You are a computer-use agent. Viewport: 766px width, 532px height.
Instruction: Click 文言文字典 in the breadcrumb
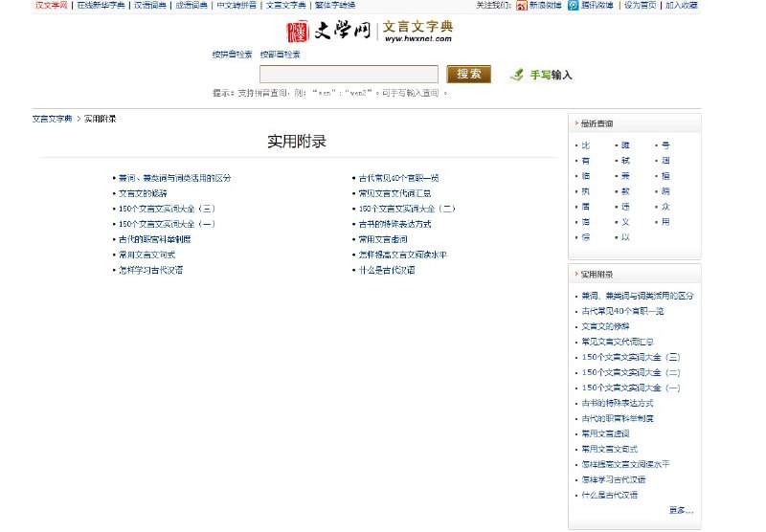point(53,119)
